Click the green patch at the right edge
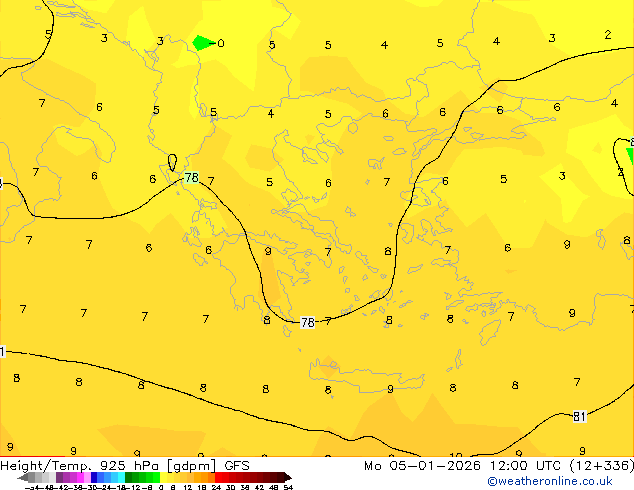The width and height of the screenshot is (634, 490). pos(630,155)
